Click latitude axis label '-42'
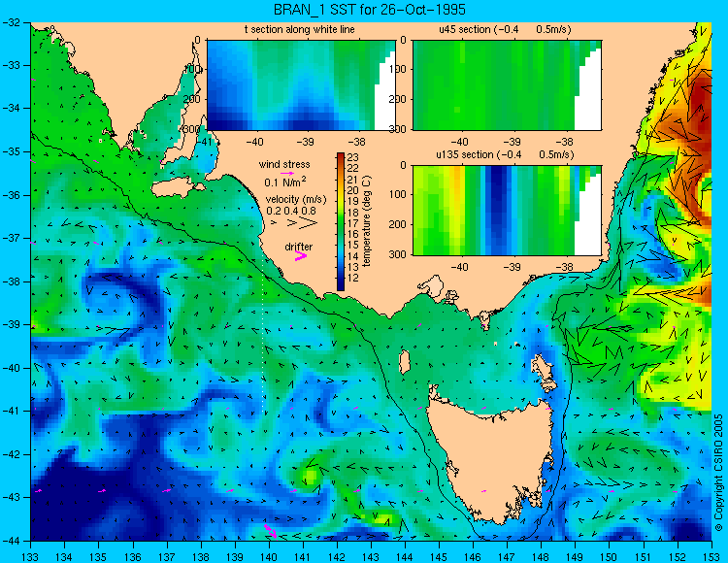The width and height of the screenshot is (728, 563). click(11, 454)
